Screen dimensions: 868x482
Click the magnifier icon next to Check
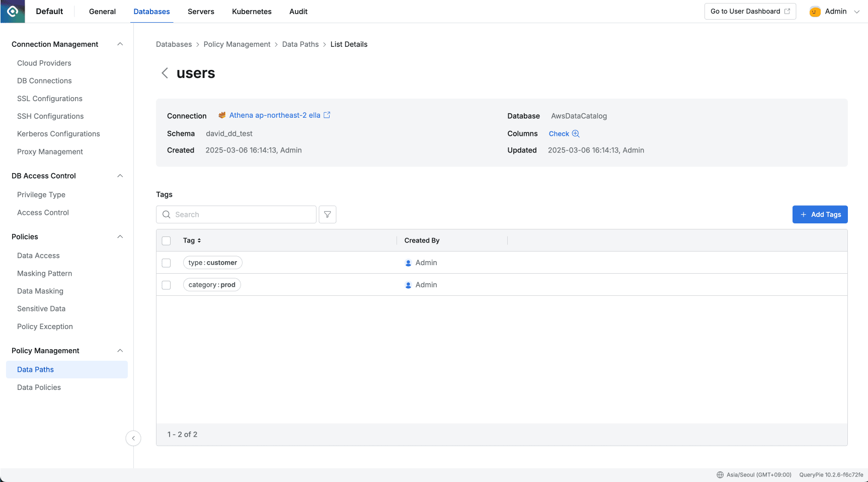click(576, 134)
